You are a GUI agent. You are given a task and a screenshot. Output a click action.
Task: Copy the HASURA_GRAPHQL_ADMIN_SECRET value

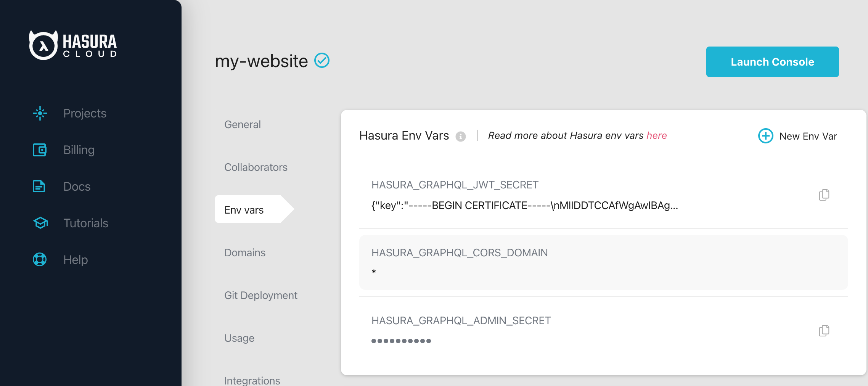[824, 330]
